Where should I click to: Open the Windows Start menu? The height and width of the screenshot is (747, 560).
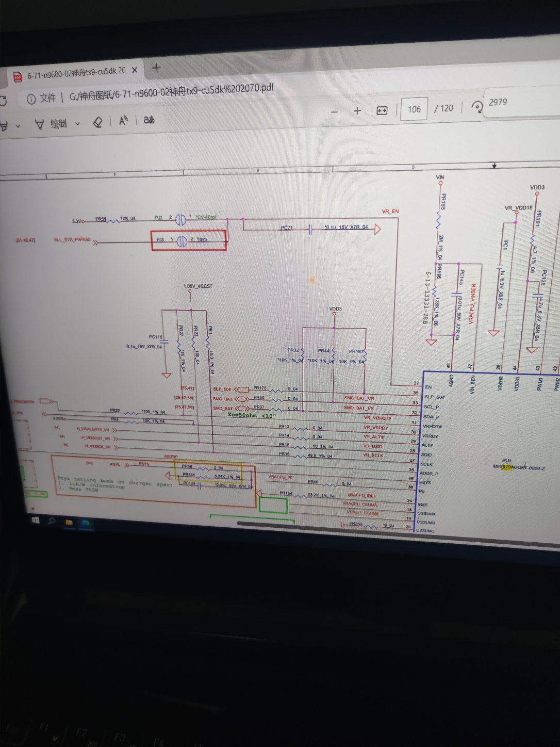pos(36,521)
